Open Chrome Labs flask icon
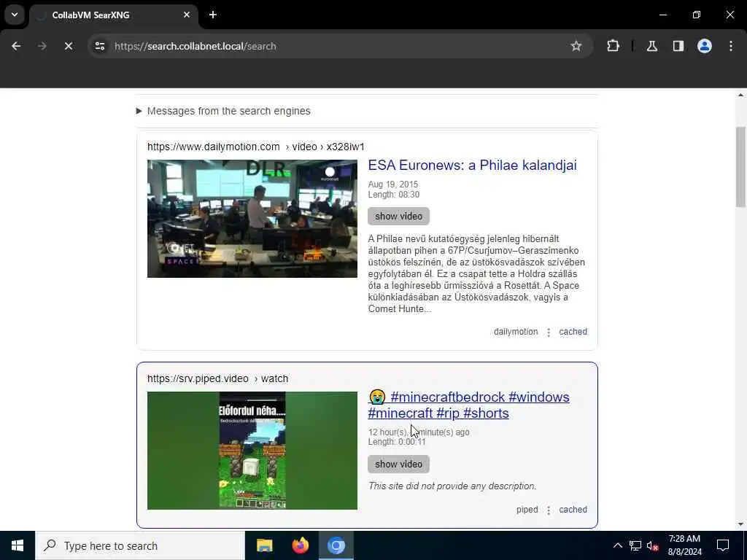 (652, 46)
